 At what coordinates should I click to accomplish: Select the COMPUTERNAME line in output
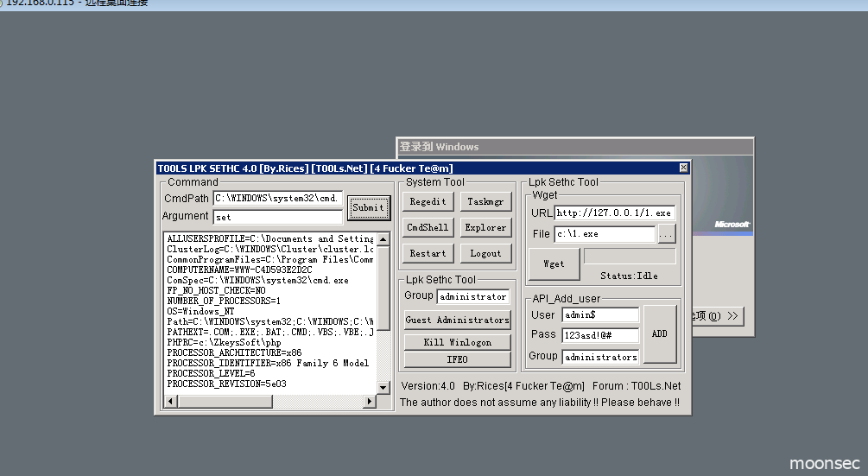(x=240, y=270)
